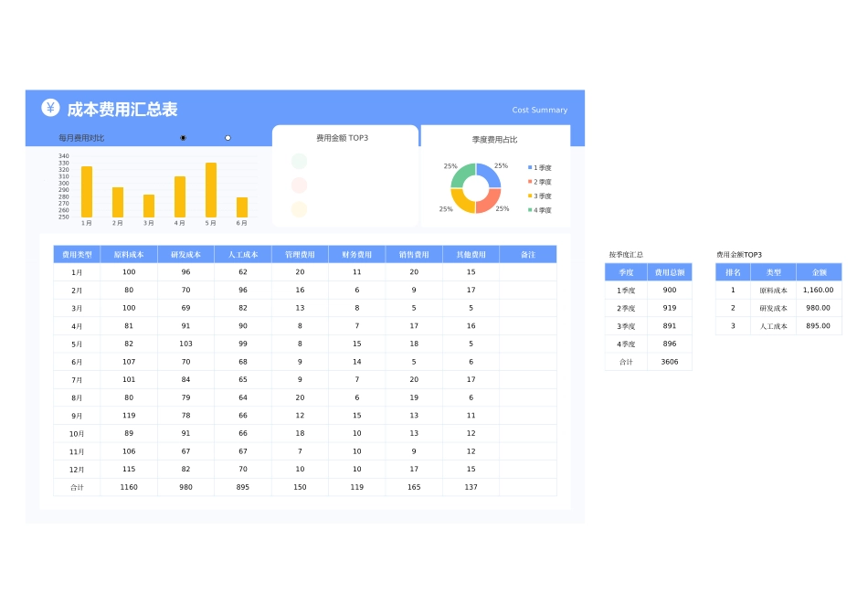Click the orange 2季度 legend marker
This screenshot has height=614, width=868.
pyautogui.click(x=529, y=181)
